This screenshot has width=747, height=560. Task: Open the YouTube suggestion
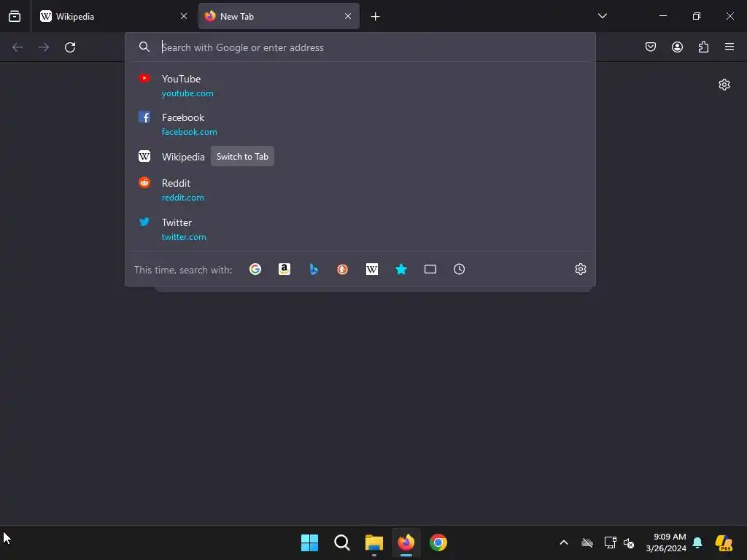tap(360, 86)
